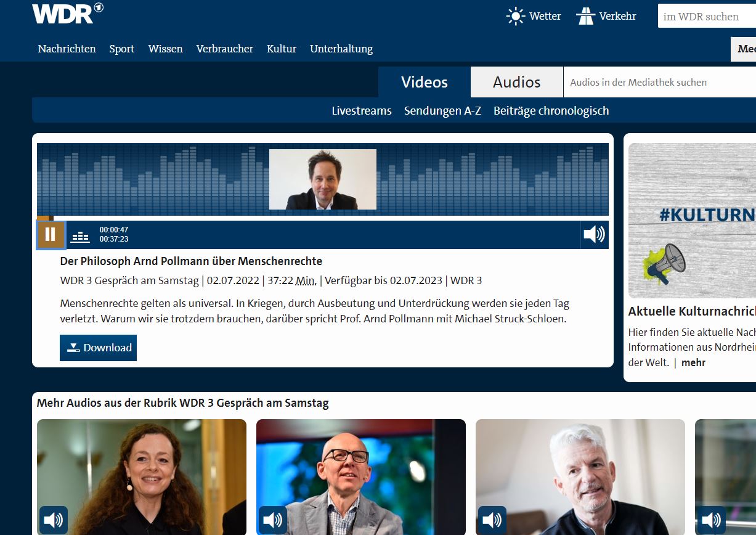The image size is (756, 535).
Task: Focus the 'im WDR suchen' search field
Action: tap(707, 17)
